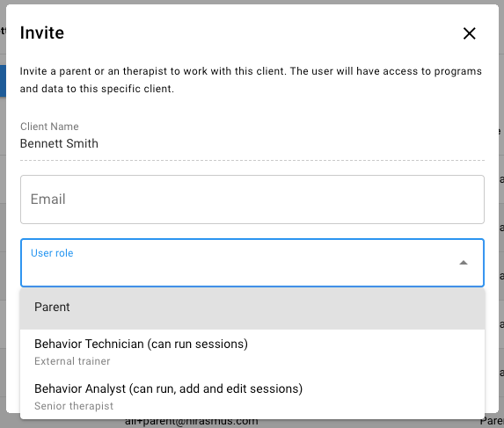Pick Behavior Analyst (can run, add and edit sessions)
Screen dimensions: 504x428
click(x=252, y=397)
